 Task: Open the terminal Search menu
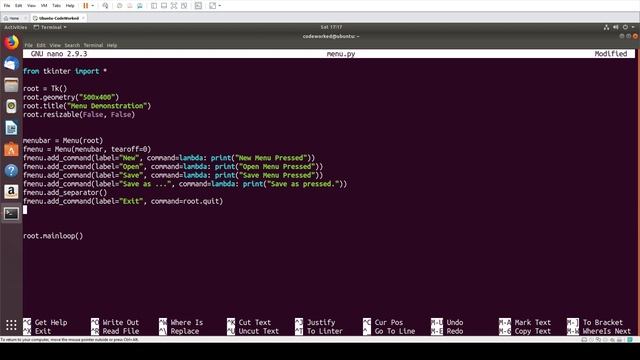click(72, 45)
